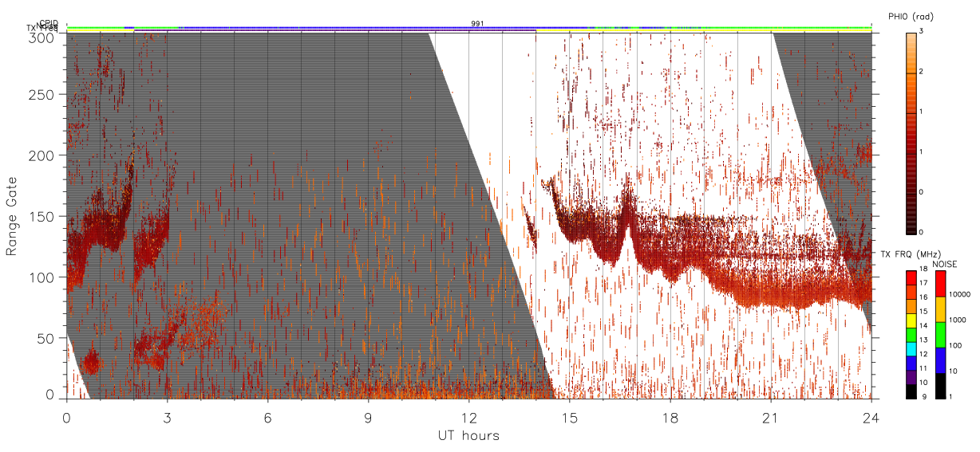Click the green segment of NOISE legend
The image size is (980, 452).
940,334
